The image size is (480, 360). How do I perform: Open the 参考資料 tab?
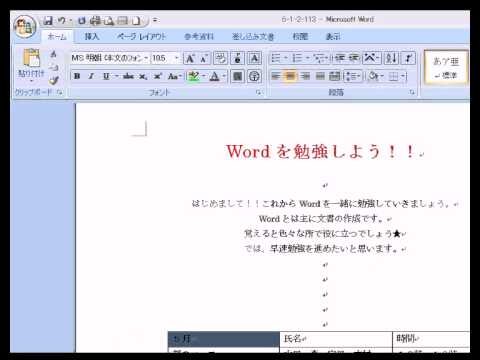[199, 37]
